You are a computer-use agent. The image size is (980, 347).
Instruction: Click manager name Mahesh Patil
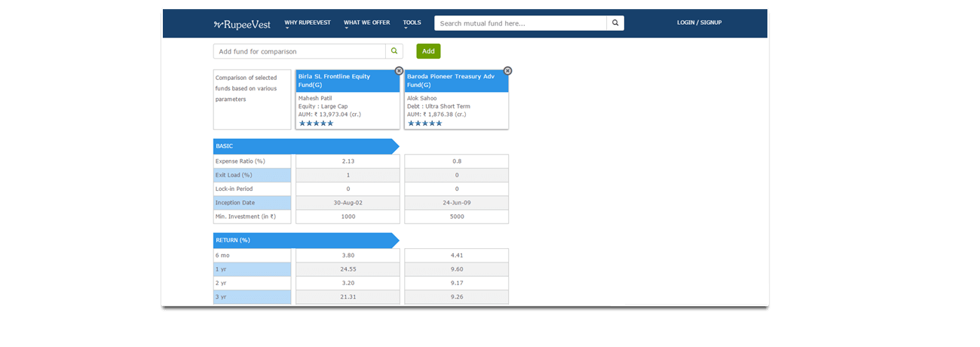pyautogui.click(x=315, y=98)
